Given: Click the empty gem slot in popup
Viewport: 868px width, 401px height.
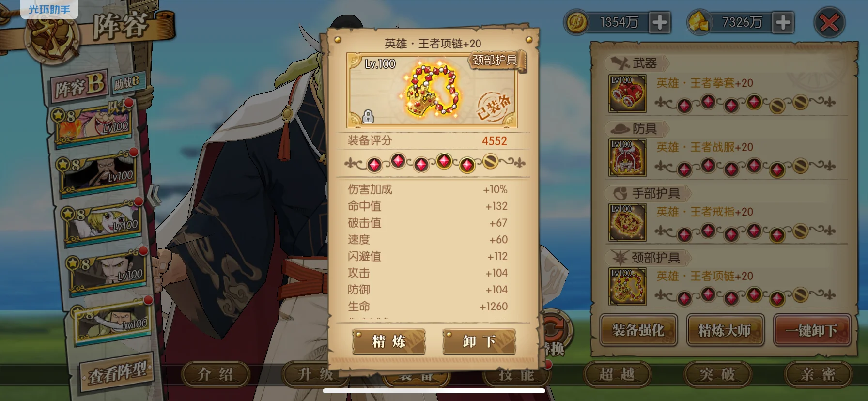Looking at the screenshot, I should click(490, 161).
